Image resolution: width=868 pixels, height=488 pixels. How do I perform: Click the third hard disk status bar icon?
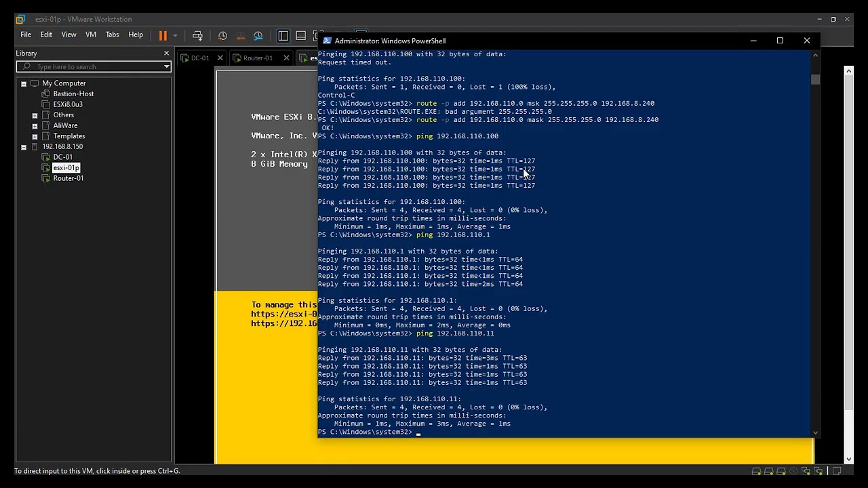pos(781,471)
